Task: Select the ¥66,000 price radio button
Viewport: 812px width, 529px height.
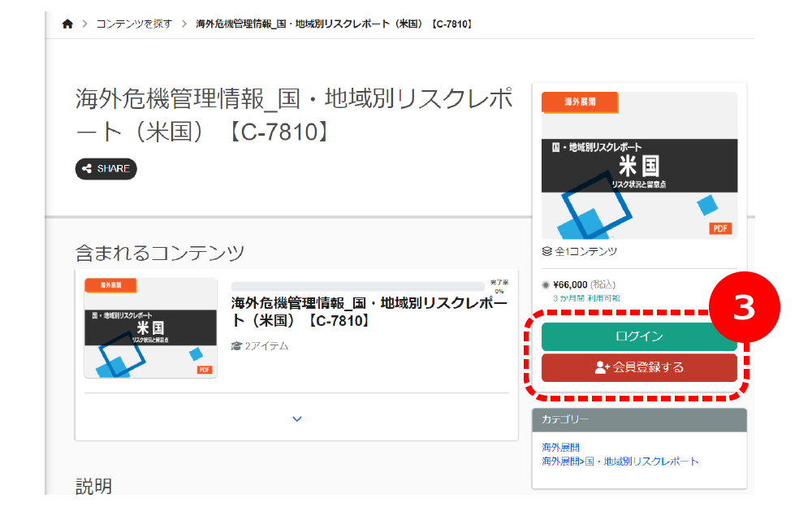Action: pyautogui.click(x=546, y=285)
